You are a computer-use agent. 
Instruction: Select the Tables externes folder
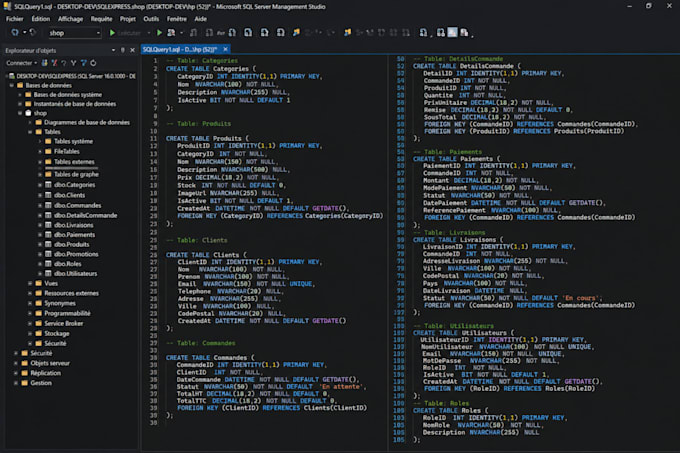74,162
